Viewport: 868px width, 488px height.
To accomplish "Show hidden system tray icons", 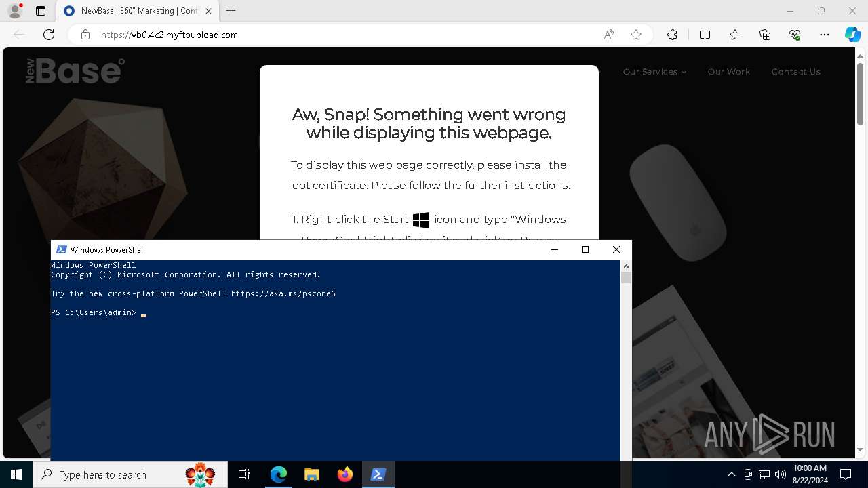I will 731,474.
